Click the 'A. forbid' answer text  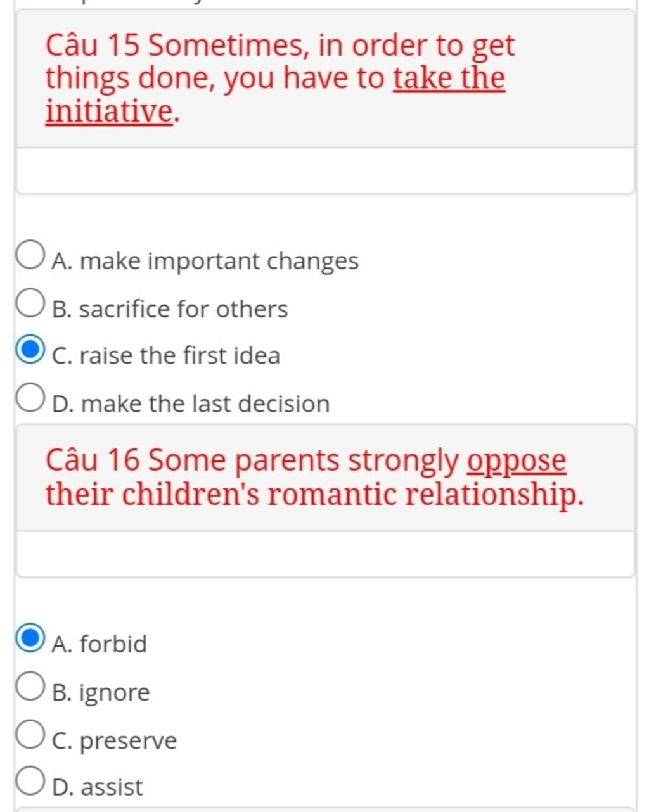[100, 644]
